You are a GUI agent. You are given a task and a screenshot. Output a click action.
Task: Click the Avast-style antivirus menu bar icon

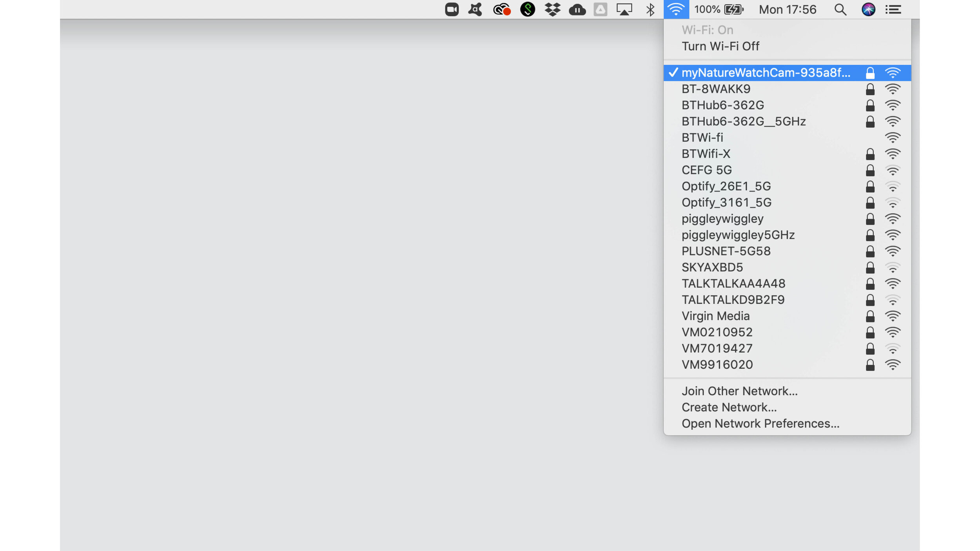click(475, 9)
